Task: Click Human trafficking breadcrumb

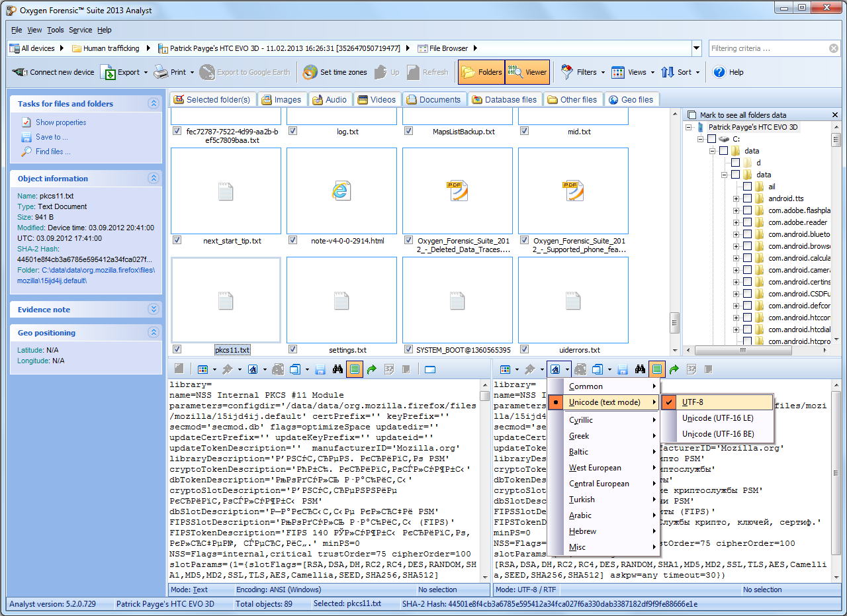Action: coord(111,48)
